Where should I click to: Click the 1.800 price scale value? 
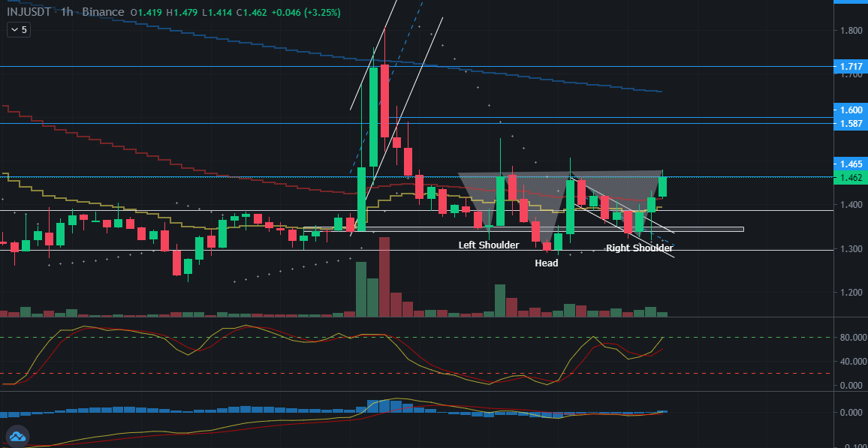tap(851, 31)
